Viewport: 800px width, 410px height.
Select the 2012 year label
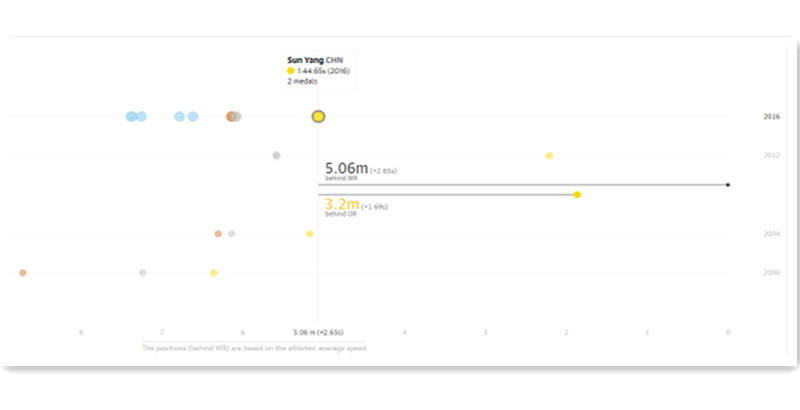pos(771,156)
